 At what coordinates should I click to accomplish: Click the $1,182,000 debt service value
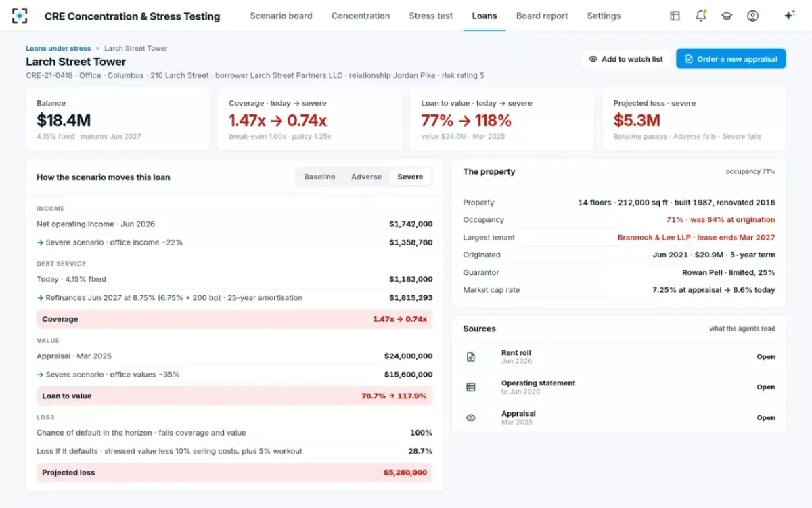(411, 279)
